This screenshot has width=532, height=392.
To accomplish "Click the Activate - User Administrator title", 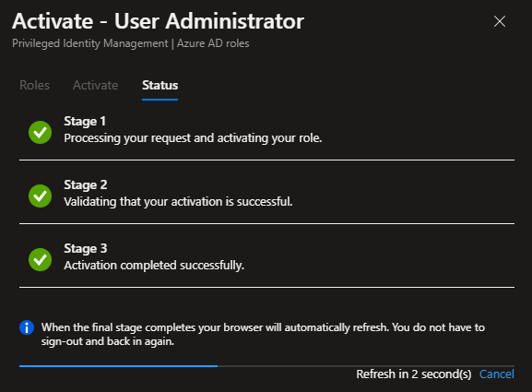I will tap(158, 21).
